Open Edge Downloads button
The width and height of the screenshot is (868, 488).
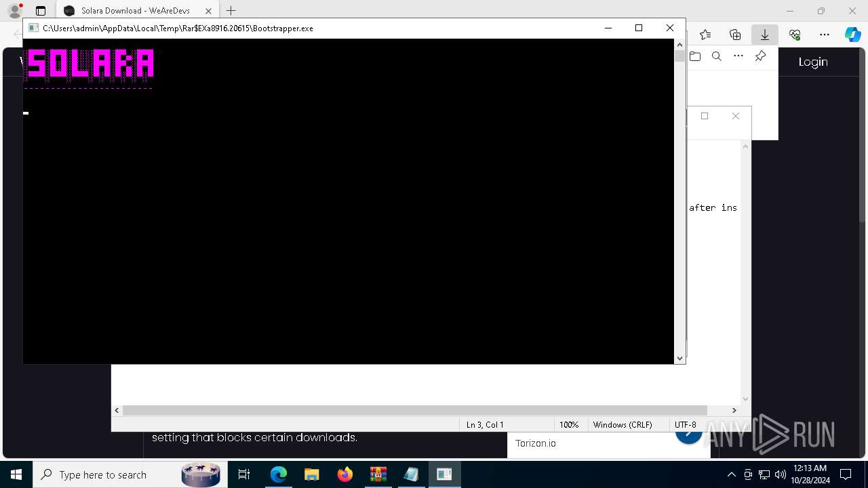click(x=765, y=35)
